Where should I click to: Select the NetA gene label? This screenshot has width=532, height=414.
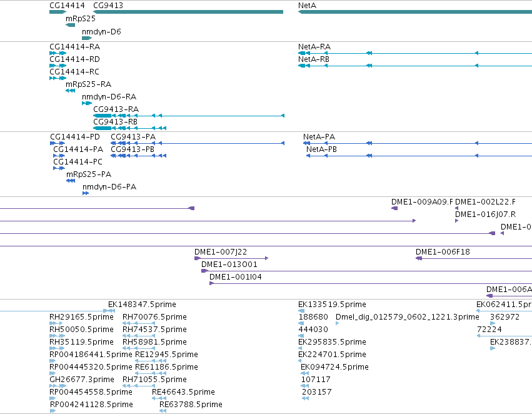click(308, 6)
